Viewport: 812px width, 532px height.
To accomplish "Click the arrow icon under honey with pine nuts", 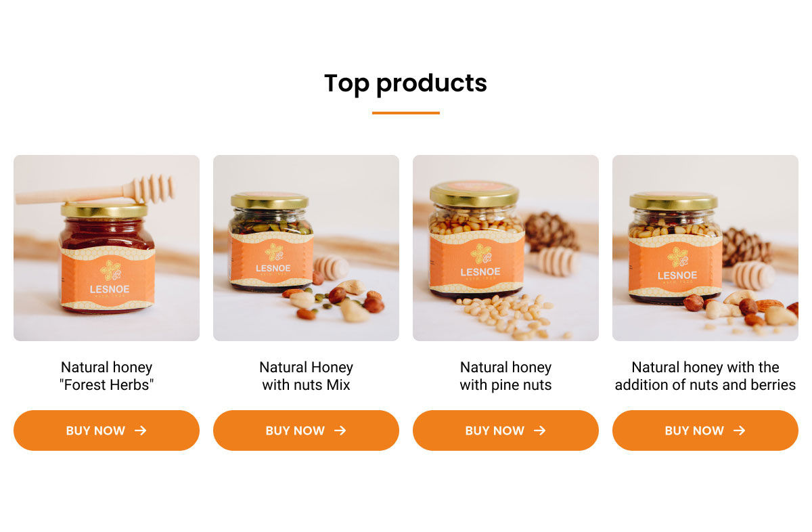I will [x=539, y=430].
